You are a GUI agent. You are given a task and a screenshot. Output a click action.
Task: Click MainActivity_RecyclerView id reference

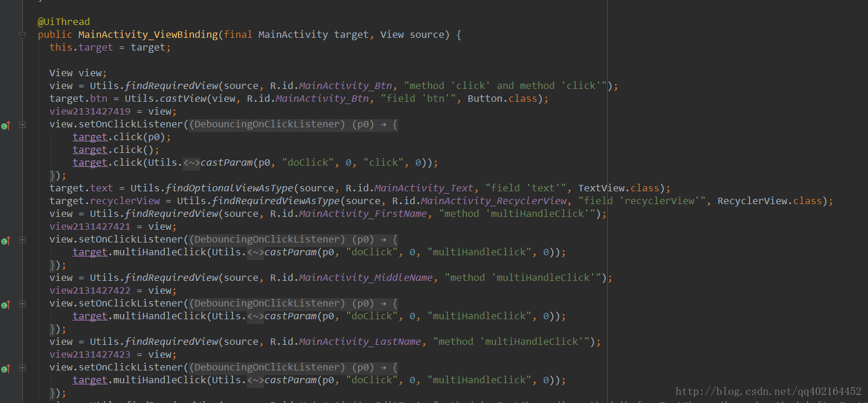(494, 201)
